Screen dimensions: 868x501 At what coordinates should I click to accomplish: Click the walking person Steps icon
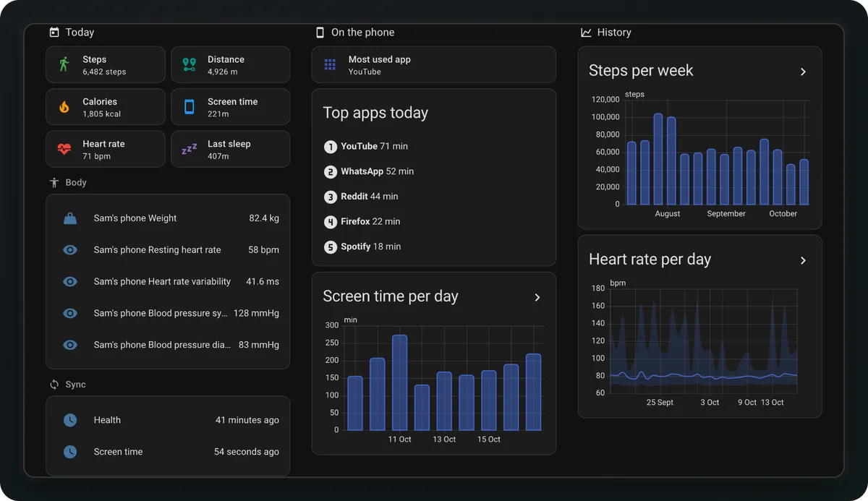(x=64, y=64)
